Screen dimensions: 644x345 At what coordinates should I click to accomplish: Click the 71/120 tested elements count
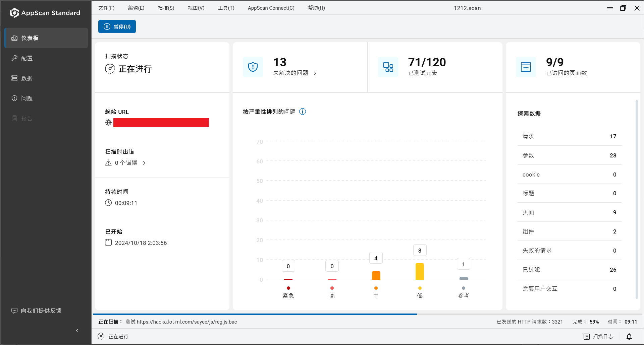[427, 62]
